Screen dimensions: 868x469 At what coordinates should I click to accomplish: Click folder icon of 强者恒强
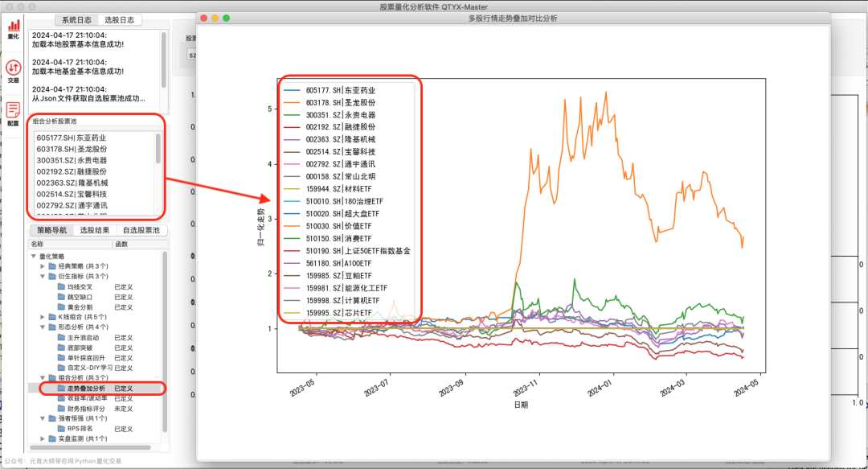[x=52, y=418]
